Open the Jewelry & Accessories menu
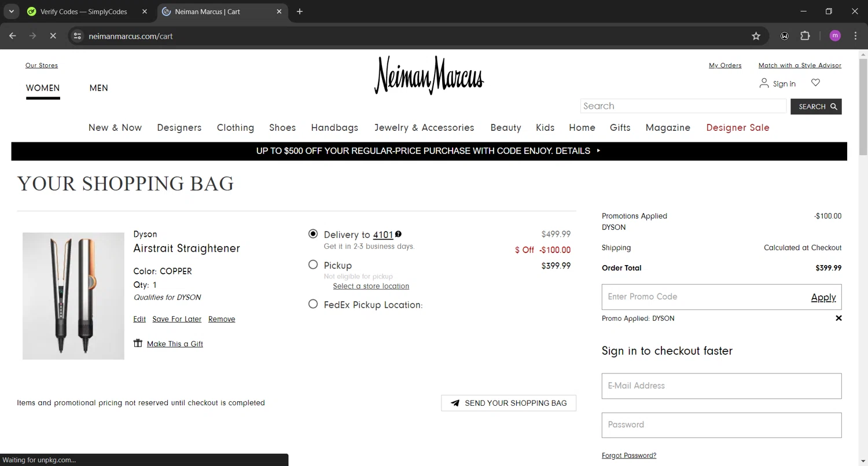868x466 pixels. (424, 127)
